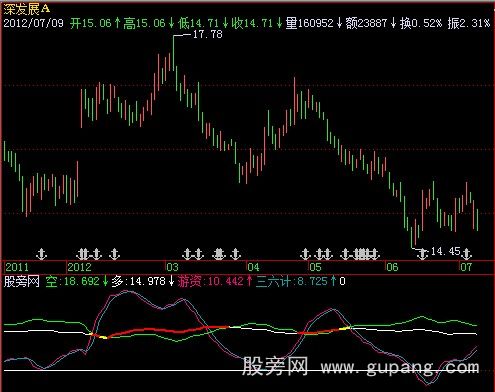The width and height of the screenshot is (495, 392).
Task: Click the close price 收14.71 value
Action: pos(252,23)
